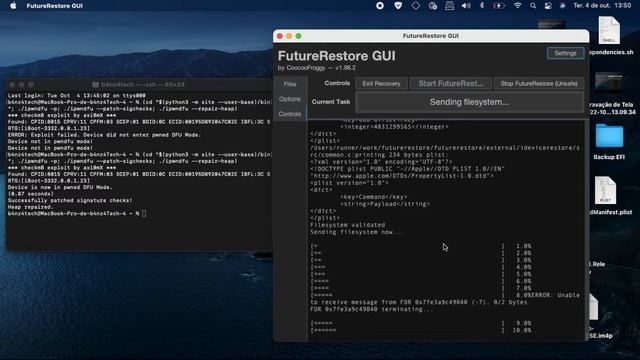
Task: Click the 'Command' key line in log
Action: coord(373,197)
